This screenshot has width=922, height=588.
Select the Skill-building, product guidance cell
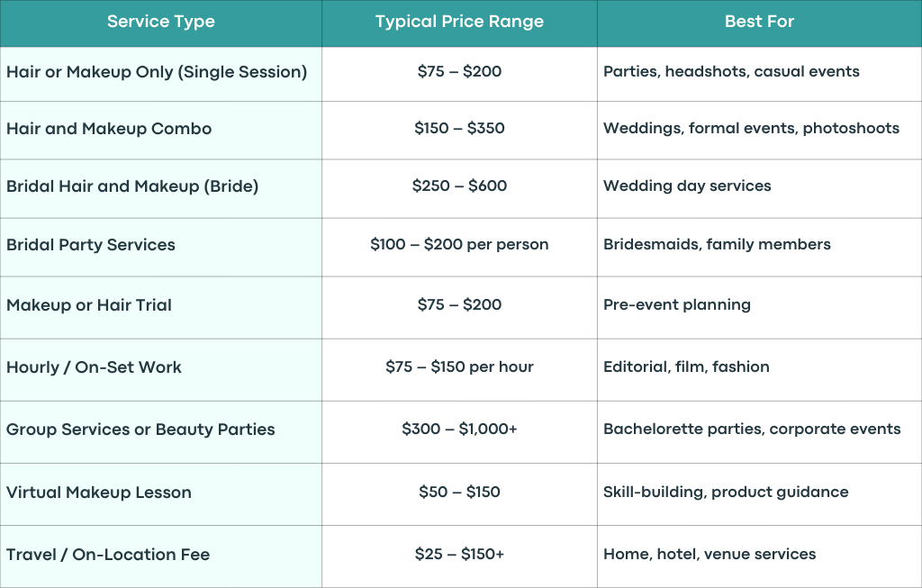pos(759,493)
